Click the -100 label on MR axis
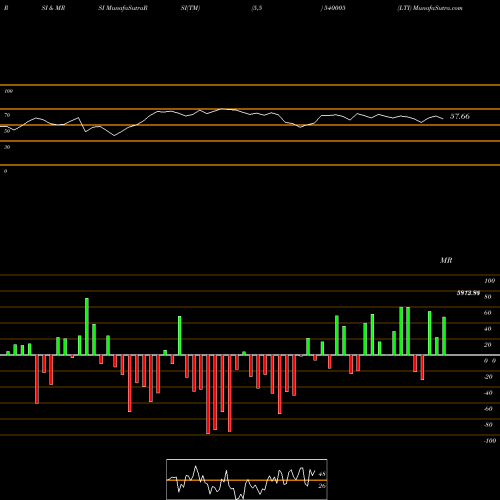 (490, 441)
